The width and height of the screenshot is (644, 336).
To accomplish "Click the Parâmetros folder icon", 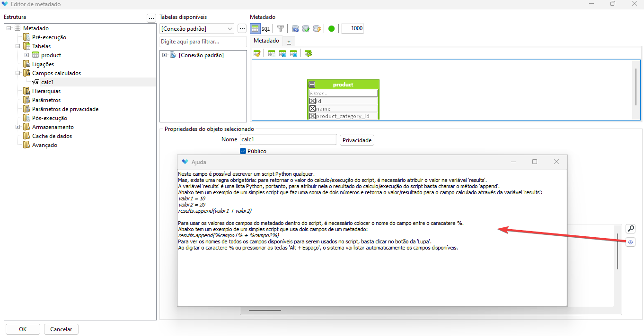I will [x=27, y=100].
